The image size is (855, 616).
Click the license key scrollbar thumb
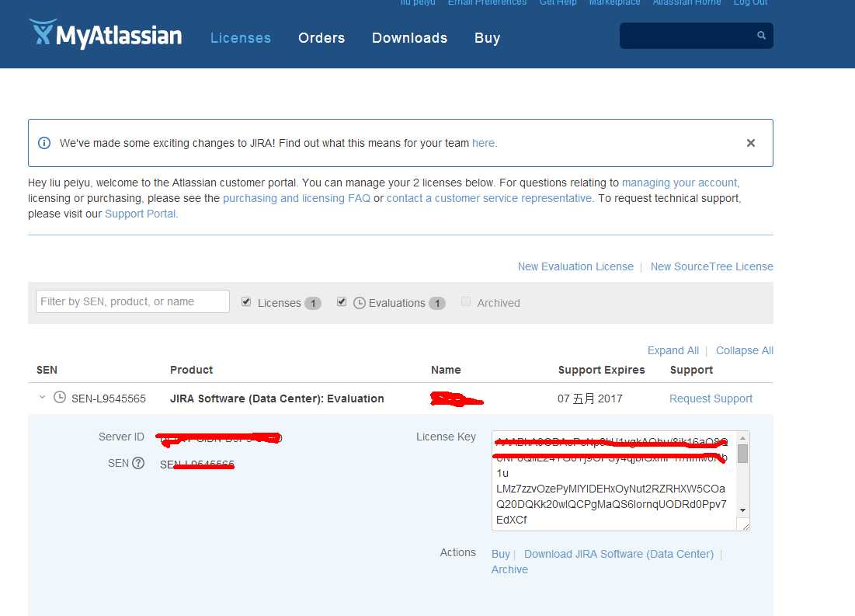coord(742,454)
